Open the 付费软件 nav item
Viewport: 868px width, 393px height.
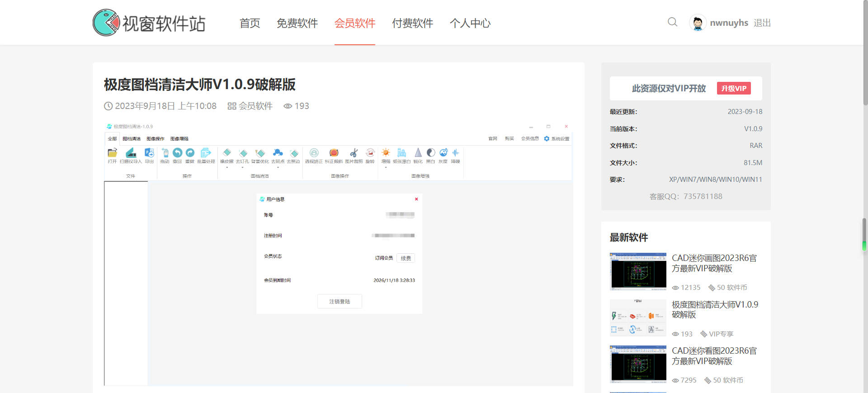click(413, 23)
